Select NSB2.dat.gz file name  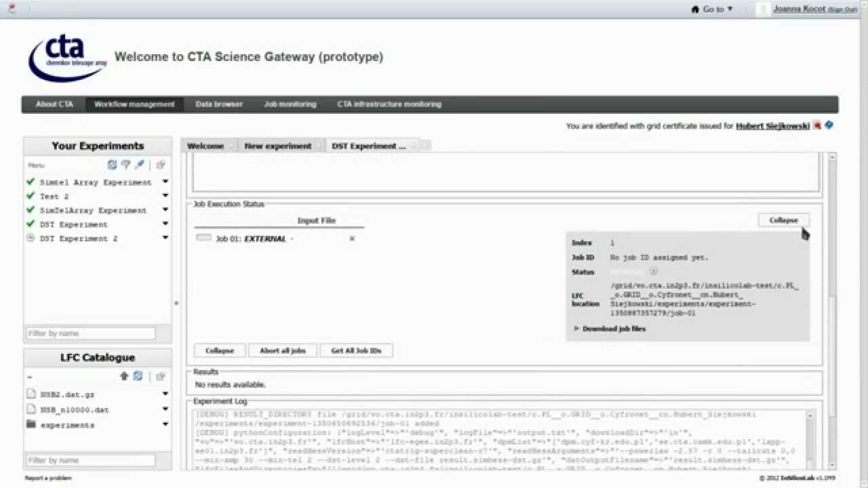click(68, 394)
